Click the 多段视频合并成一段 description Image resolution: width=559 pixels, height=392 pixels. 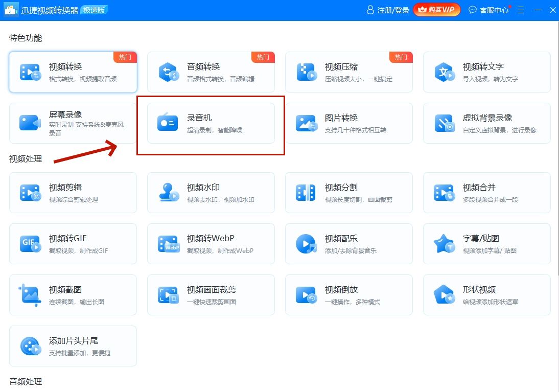[491, 199]
